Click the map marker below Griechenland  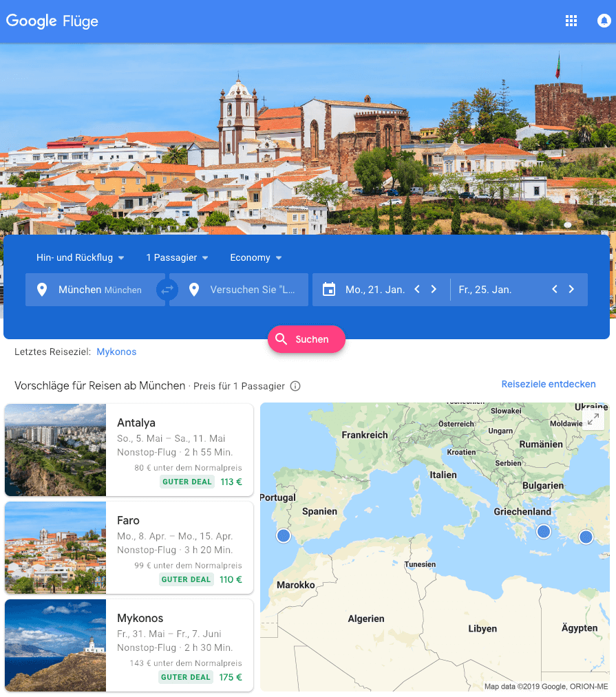tap(544, 531)
